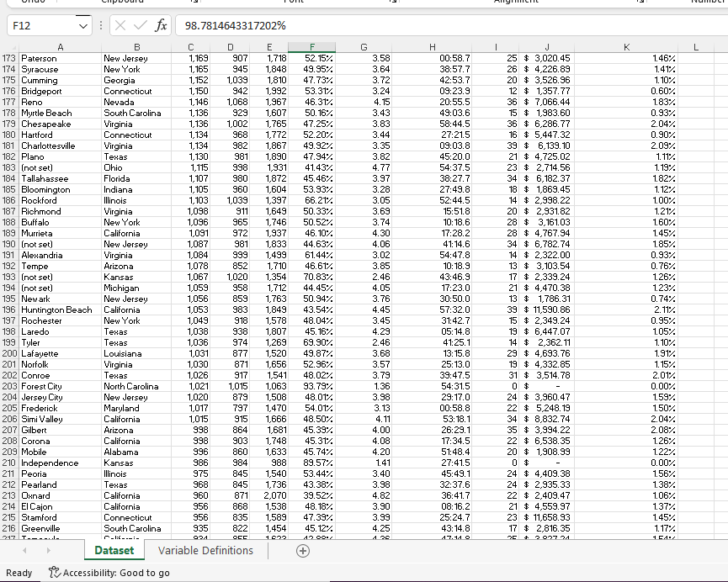The image size is (728, 582).
Task: Select column K header
Action: (x=626, y=47)
